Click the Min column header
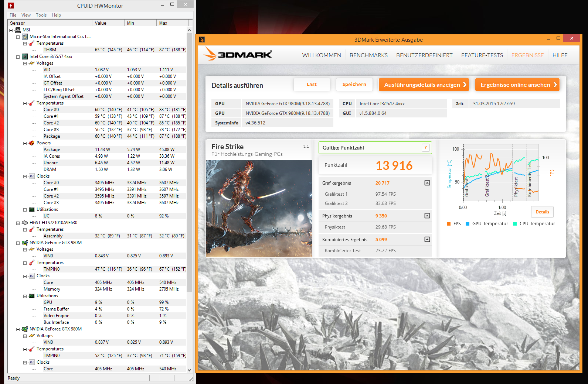588x384 pixels. [x=140, y=23]
